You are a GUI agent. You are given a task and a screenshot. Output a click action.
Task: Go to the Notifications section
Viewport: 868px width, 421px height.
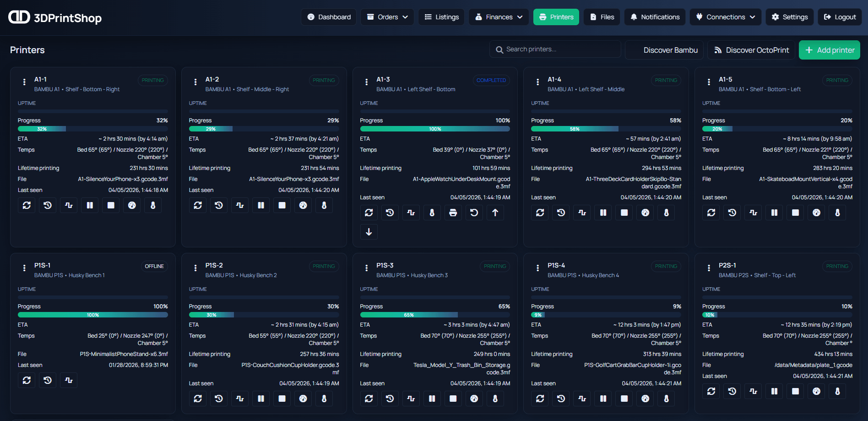point(655,17)
